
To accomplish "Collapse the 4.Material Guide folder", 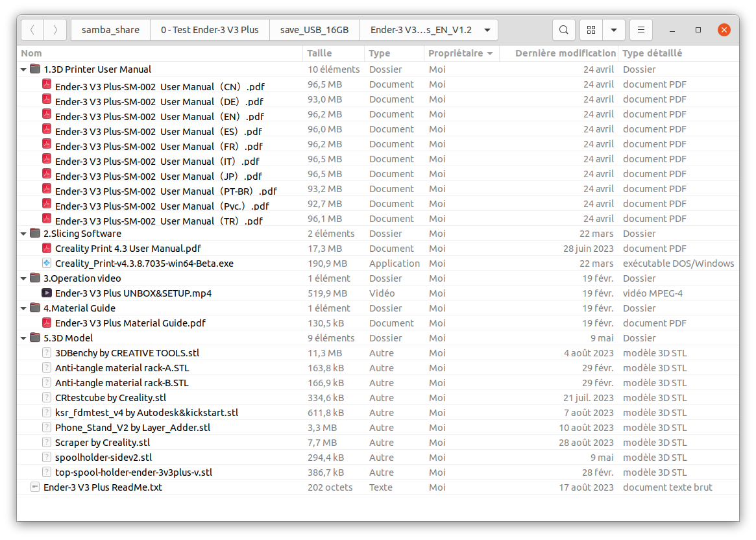I will 23,308.
